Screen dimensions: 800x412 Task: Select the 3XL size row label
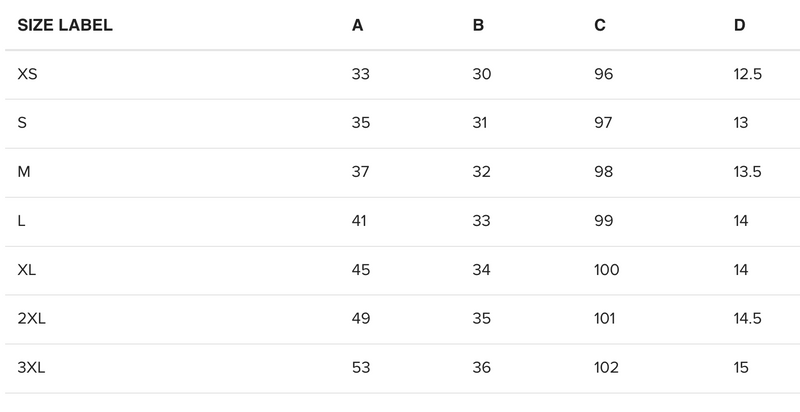pos(32,368)
